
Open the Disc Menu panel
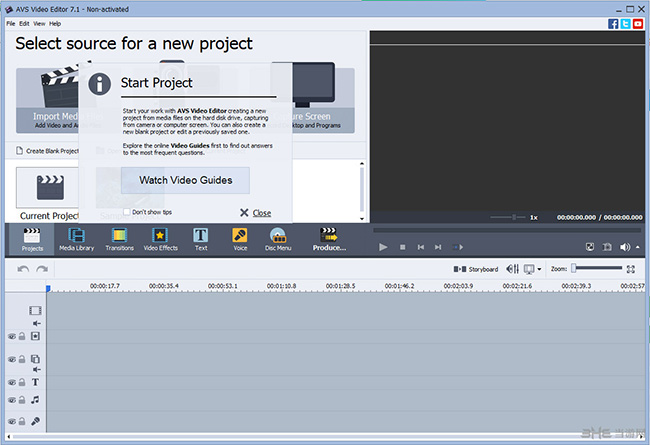278,239
